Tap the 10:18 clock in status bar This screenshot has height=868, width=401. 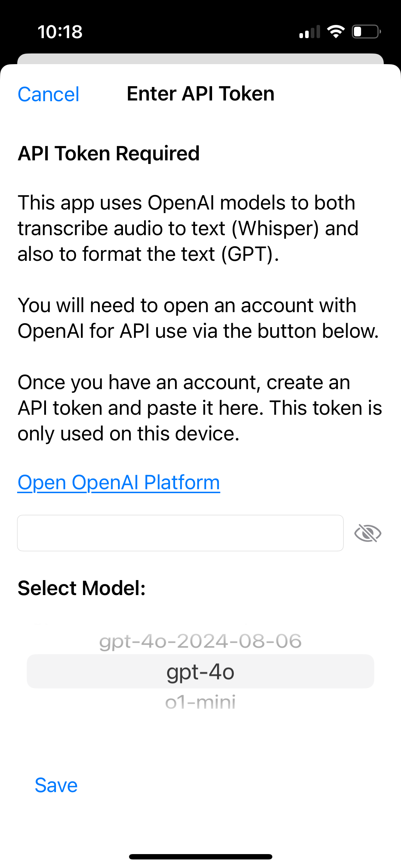point(60,32)
